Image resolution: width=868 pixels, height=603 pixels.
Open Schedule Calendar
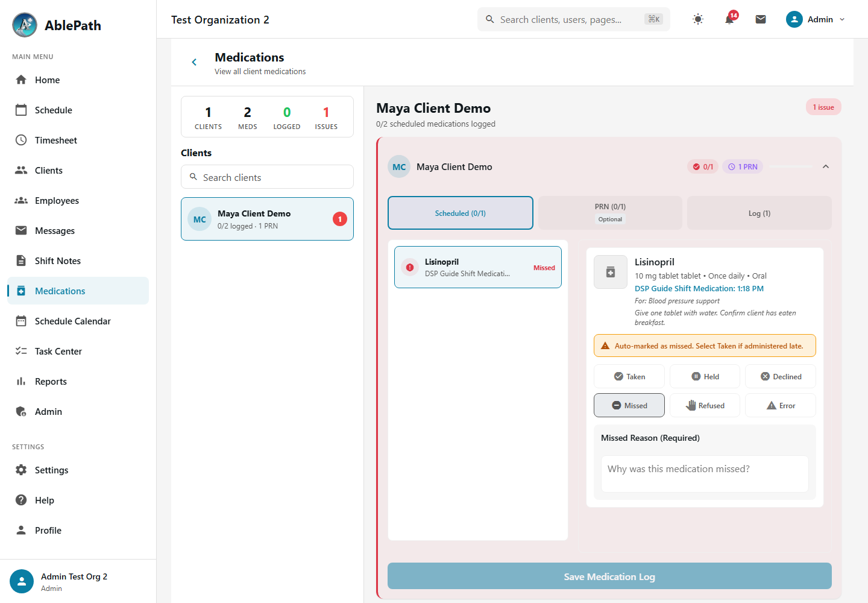pyautogui.click(x=78, y=321)
